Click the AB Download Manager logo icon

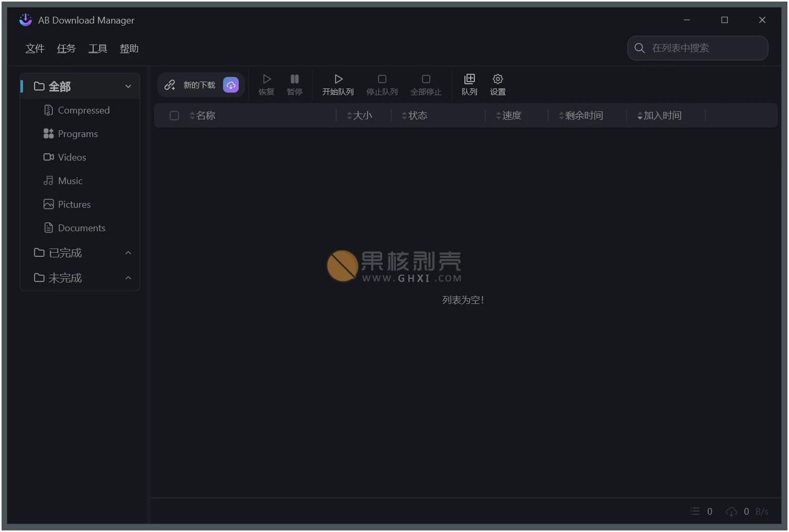26,20
